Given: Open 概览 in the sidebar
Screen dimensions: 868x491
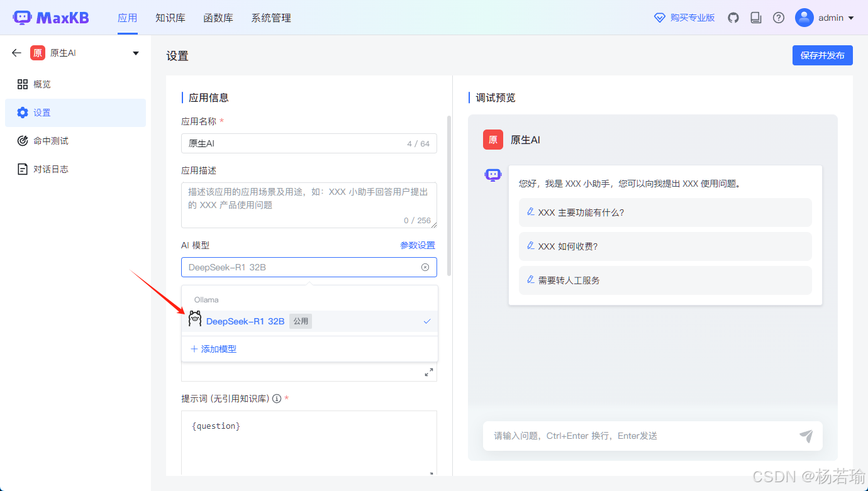Looking at the screenshot, I should [x=75, y=84].
